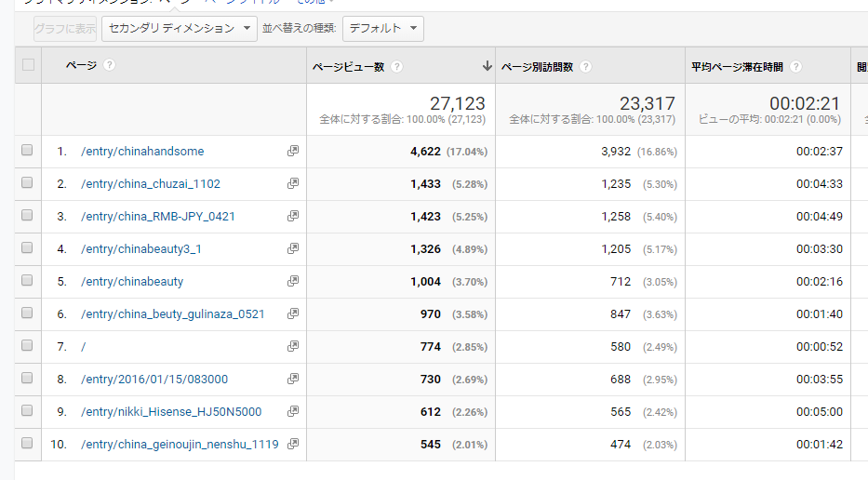Select pageview count 1,433
Screen dimensions: 868x480
[x=426, y=184]
